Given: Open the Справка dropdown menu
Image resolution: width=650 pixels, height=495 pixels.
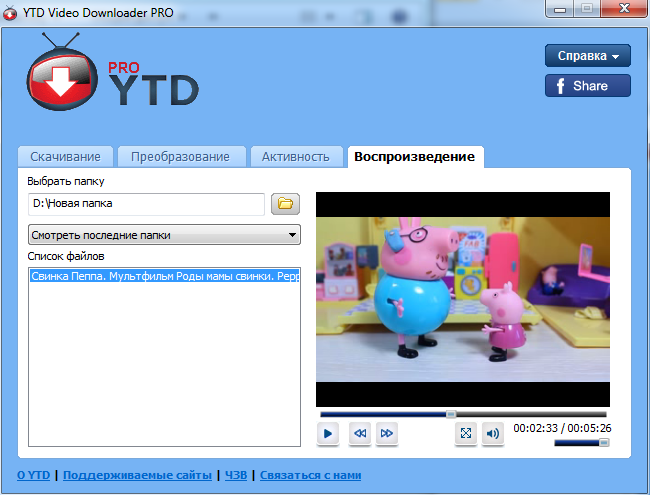Looking at the screenshot, I should point(588,56).
